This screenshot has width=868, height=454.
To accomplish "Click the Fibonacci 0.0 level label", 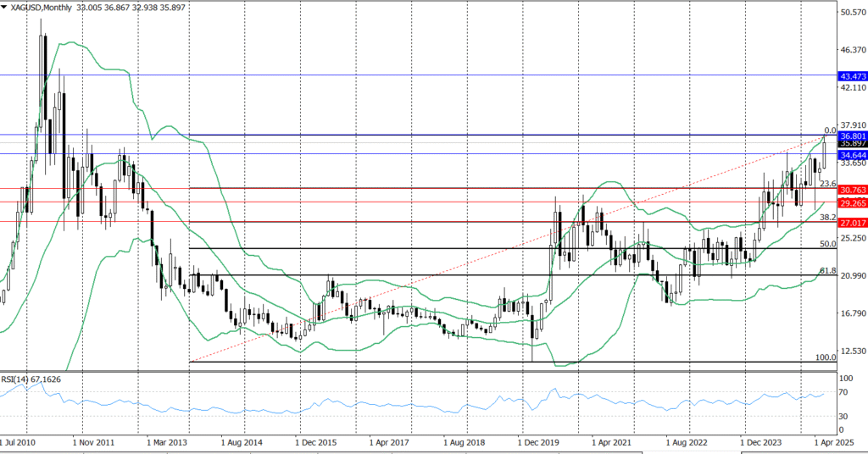I will click(x=831, y=130).
